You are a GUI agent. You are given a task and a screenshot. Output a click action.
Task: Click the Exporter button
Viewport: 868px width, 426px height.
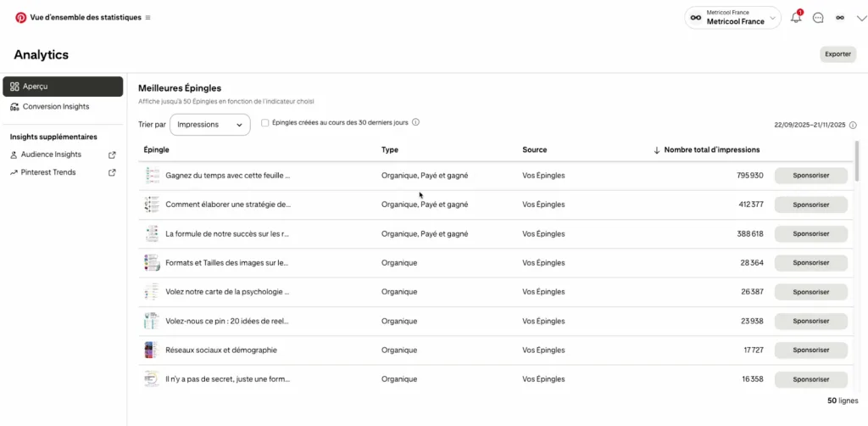pyautogui.click(x=837, y=54)
